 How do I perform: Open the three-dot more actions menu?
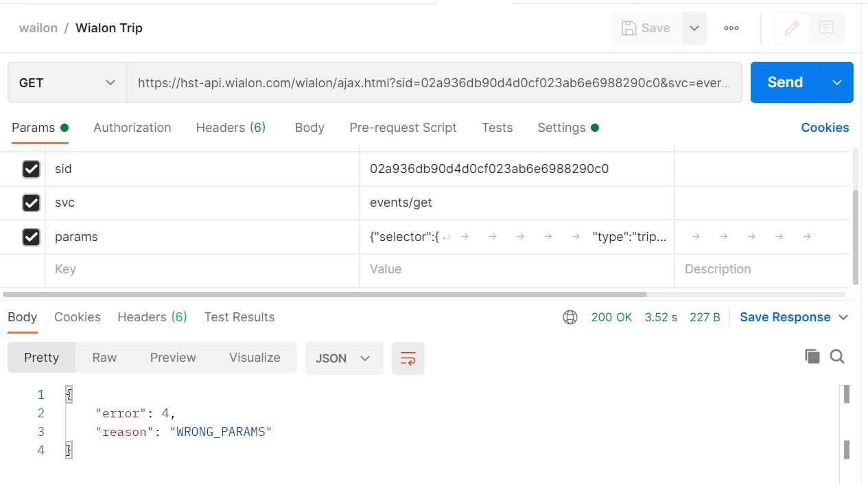(731, 28)
